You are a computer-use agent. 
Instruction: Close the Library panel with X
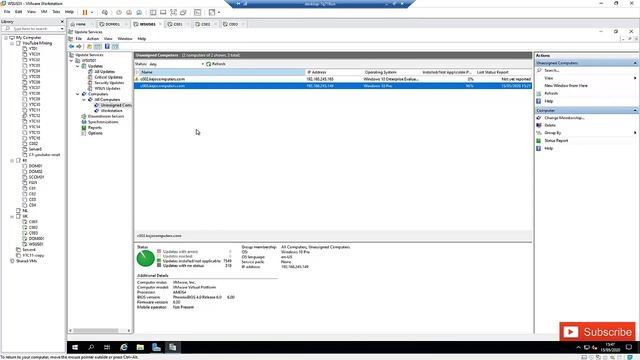(62, 21)
